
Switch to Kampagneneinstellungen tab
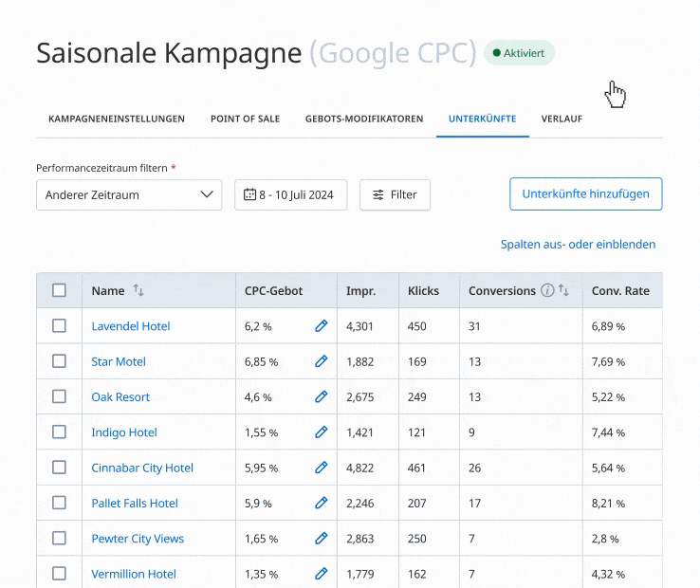click(116, 119)
